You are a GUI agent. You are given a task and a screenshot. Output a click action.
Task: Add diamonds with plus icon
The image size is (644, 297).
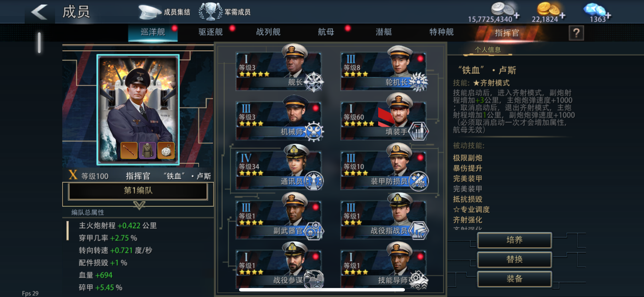coord(608,16)
